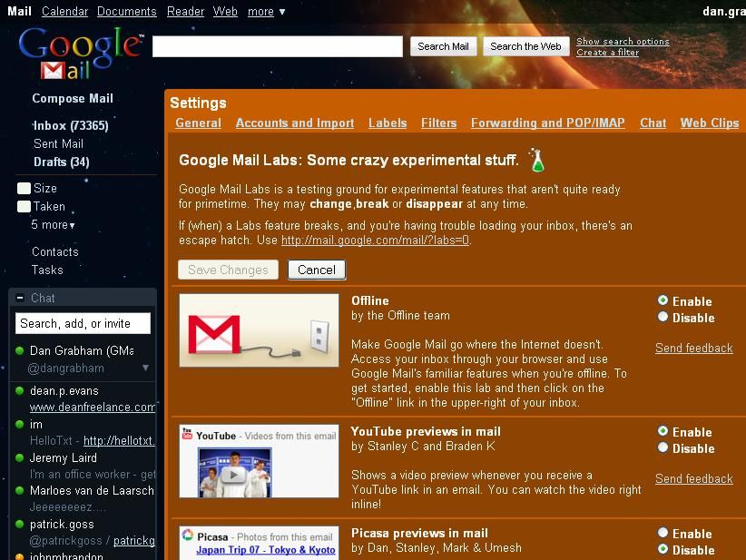This screenshot has width=746, height=560.
Task: Open Reader in top bar
Action: coord(185,12)
